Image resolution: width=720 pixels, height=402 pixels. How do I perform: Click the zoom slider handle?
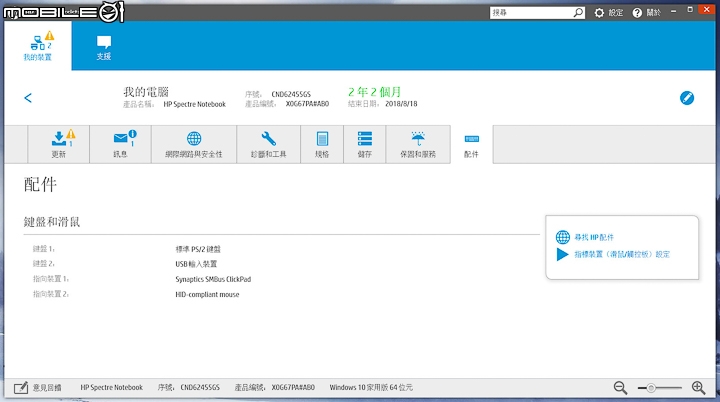(651, 388)
